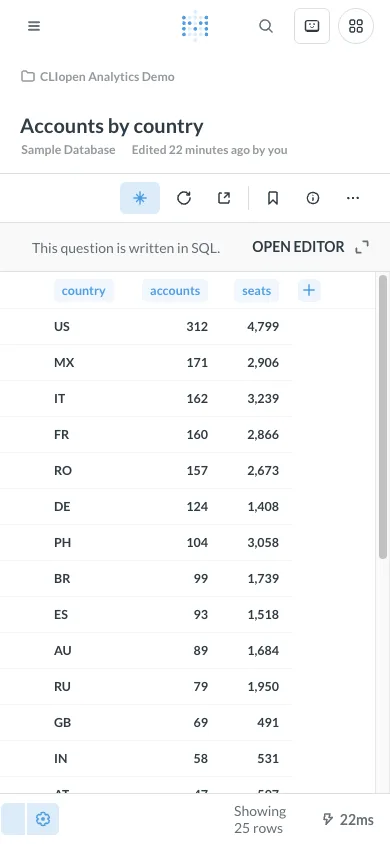Click the Accounts by country title
This screenshot has width=390, height=844.
coord(112,126)
